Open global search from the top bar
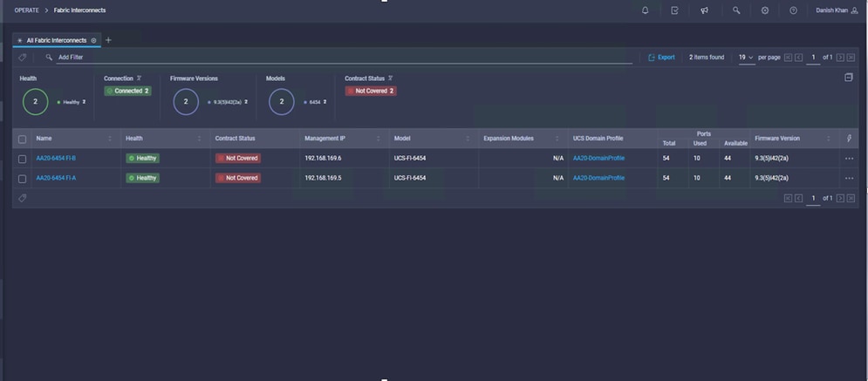 tap(736, 10)
